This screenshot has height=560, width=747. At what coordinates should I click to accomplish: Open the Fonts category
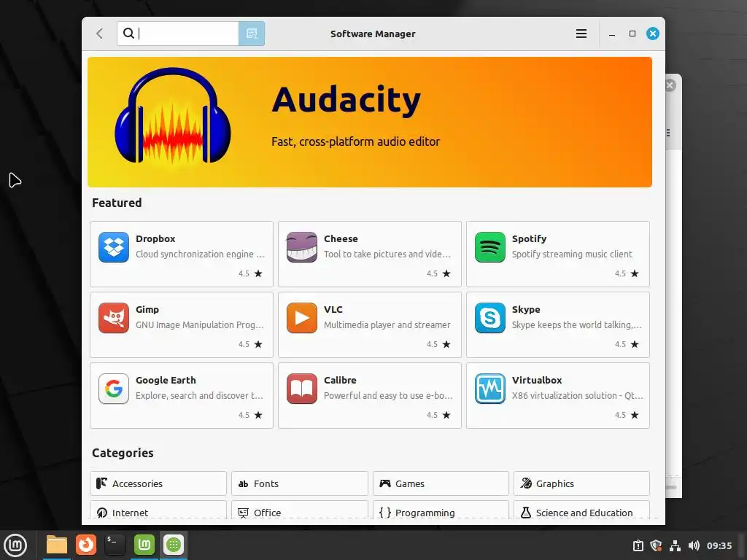point(300,483)
